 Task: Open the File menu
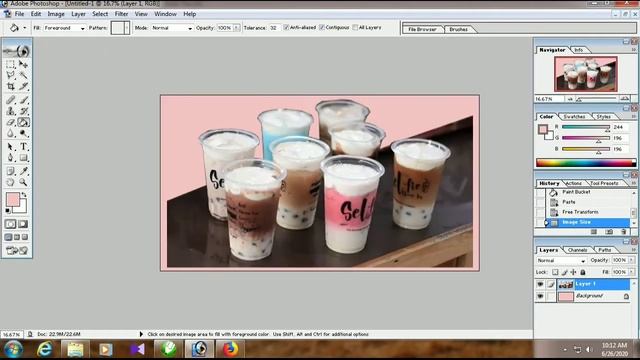(x=19, y=14)
